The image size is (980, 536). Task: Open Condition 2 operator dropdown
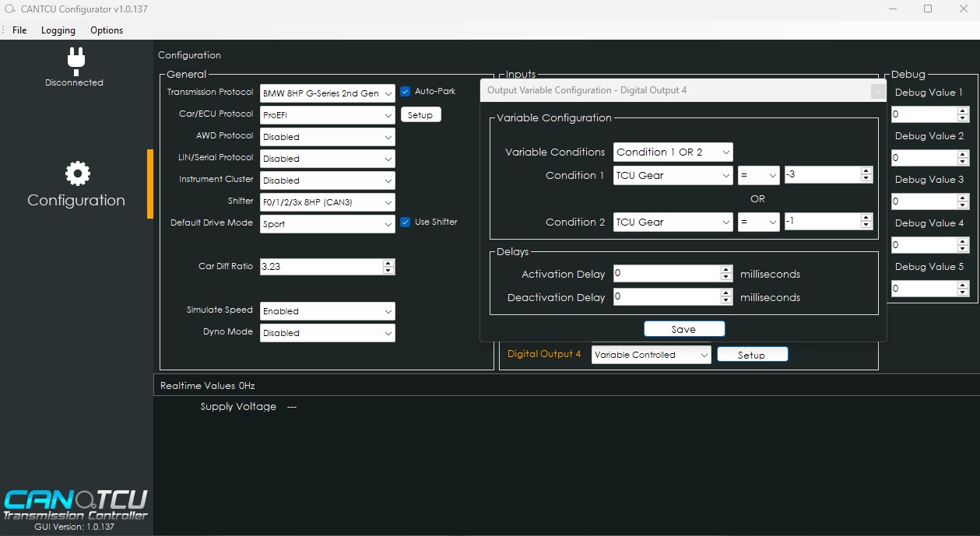click(x=759, y=222)
